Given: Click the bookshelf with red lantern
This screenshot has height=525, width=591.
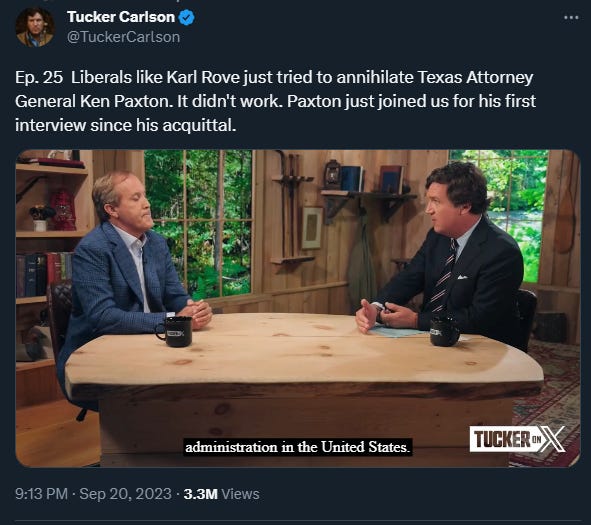Looking at the screenshot, I should [x=51, y=234].
